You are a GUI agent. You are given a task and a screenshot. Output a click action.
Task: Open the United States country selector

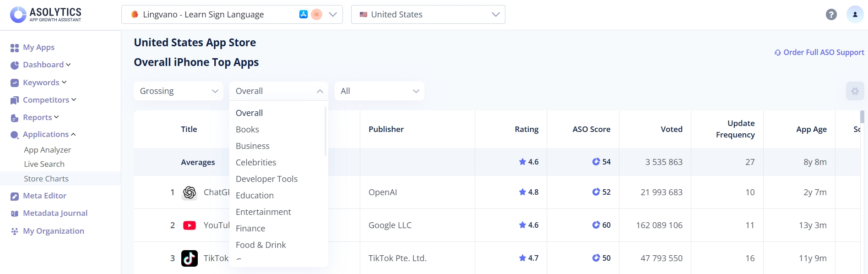[x=428, y=15]
